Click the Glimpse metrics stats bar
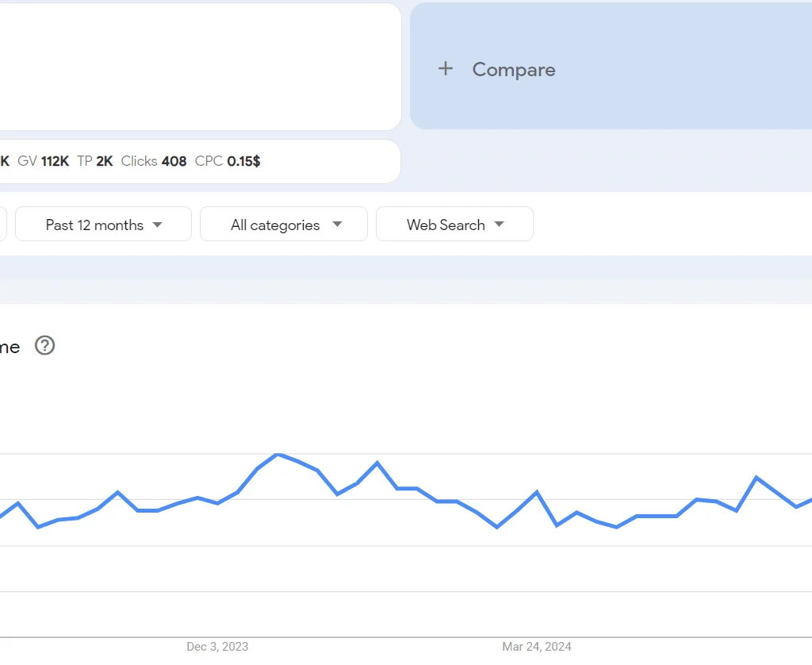The image size is (812, 665). click(x=198, y=161)
